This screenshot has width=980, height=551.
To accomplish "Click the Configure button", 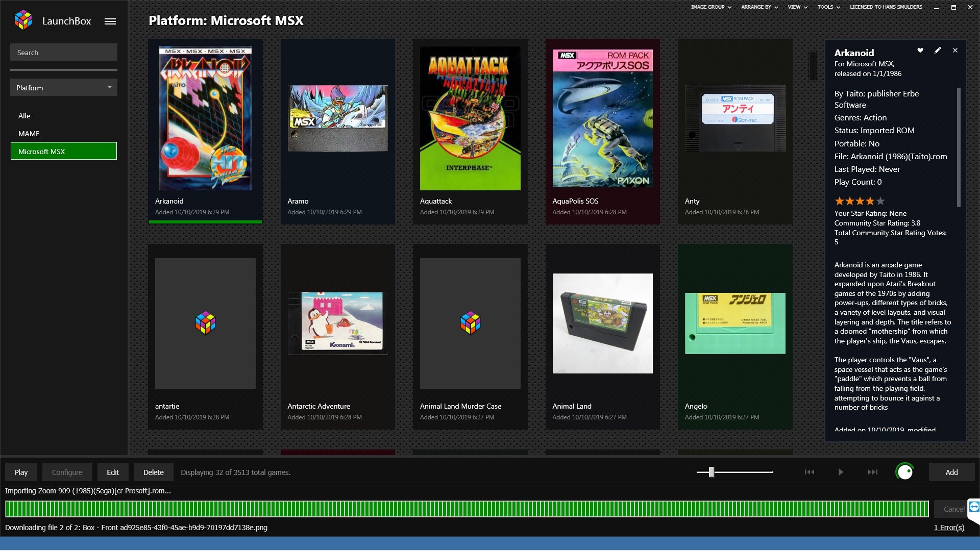I will [67, 472].
